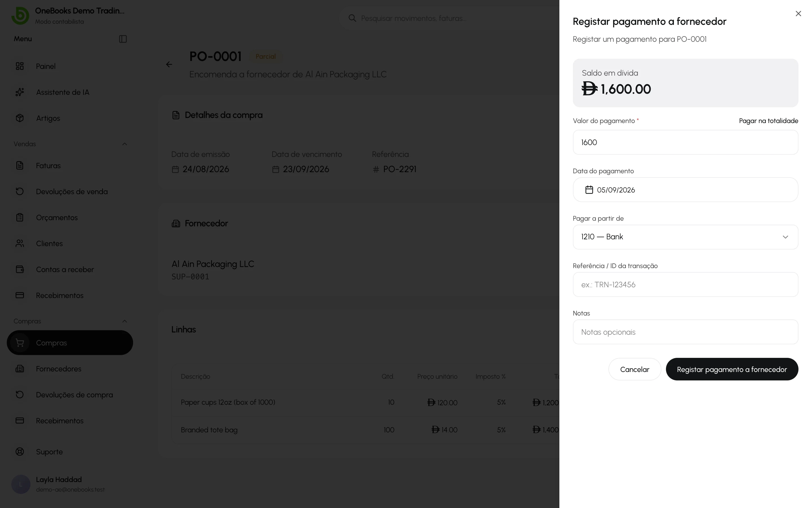Click the Notas input field
This screenshot has height=508, width=812.
coord(685,332)
